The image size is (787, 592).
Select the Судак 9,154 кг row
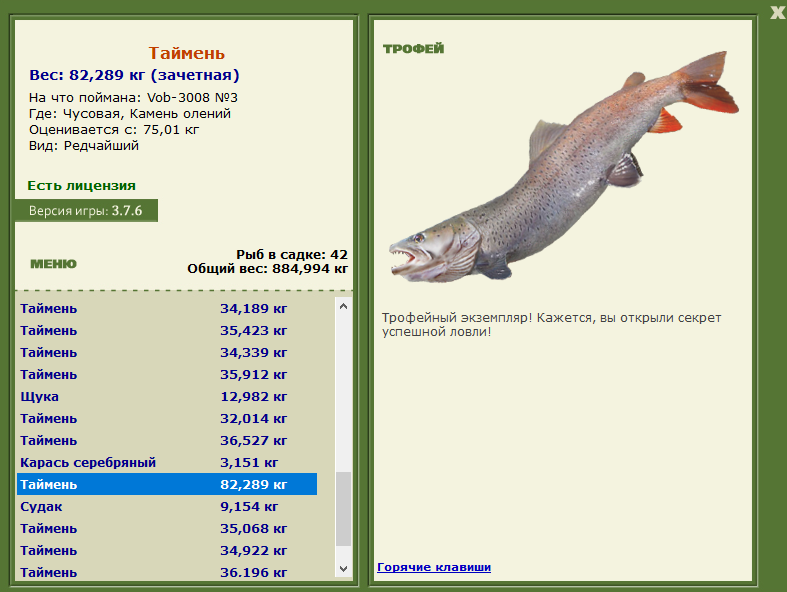[x=167, y=506]
